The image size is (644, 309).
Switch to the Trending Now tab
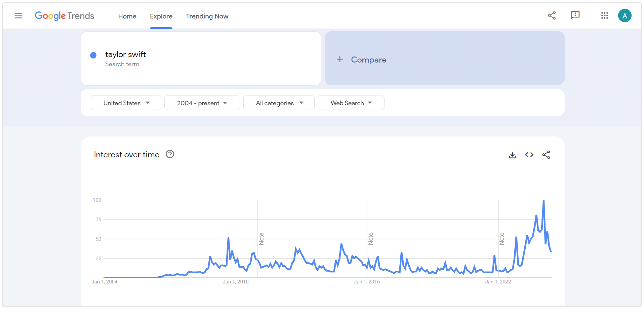pos(207,16)
